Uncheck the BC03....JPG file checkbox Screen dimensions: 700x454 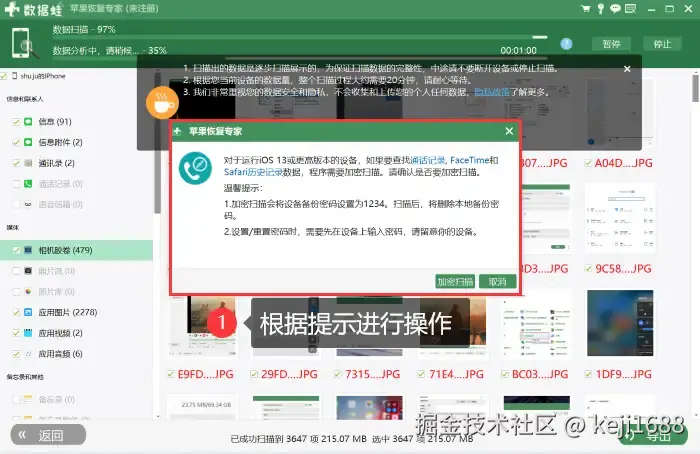click(504, 374)
